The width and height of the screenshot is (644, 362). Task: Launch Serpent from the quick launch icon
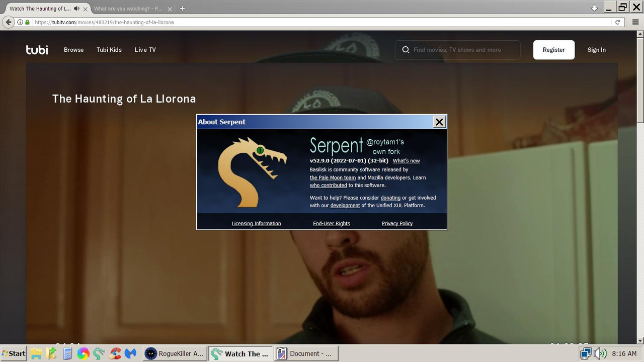point(99,353)
